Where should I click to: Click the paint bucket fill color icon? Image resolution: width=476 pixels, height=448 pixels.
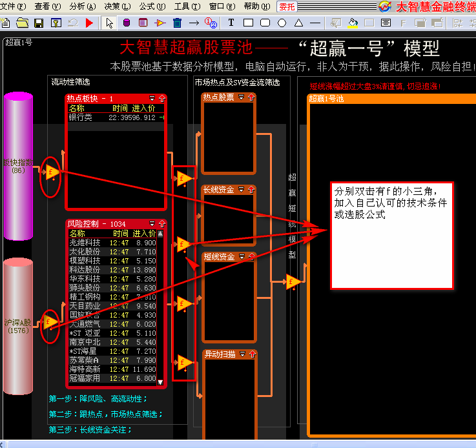[x=353, y=23]
